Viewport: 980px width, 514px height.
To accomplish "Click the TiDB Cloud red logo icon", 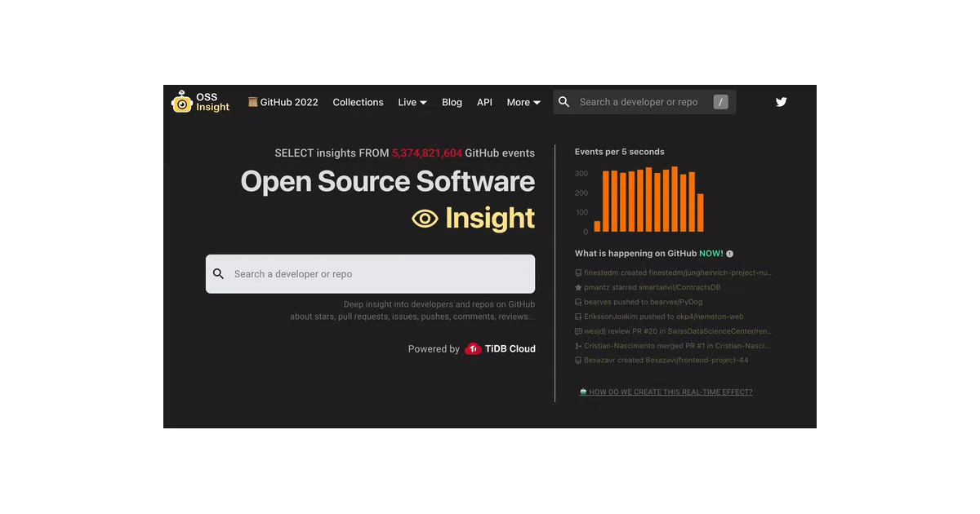I will (473, 349).
